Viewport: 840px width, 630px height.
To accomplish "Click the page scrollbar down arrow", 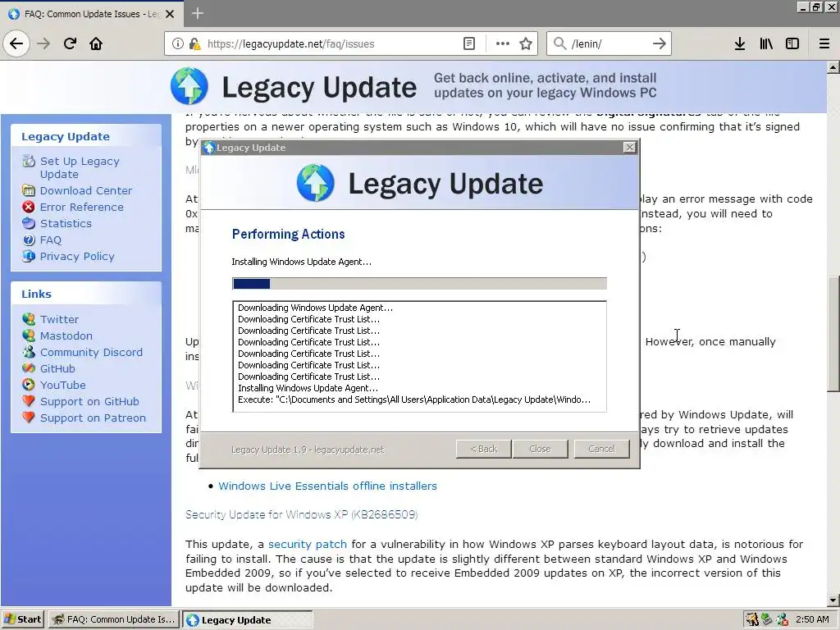I will click(x=833, y=600).
